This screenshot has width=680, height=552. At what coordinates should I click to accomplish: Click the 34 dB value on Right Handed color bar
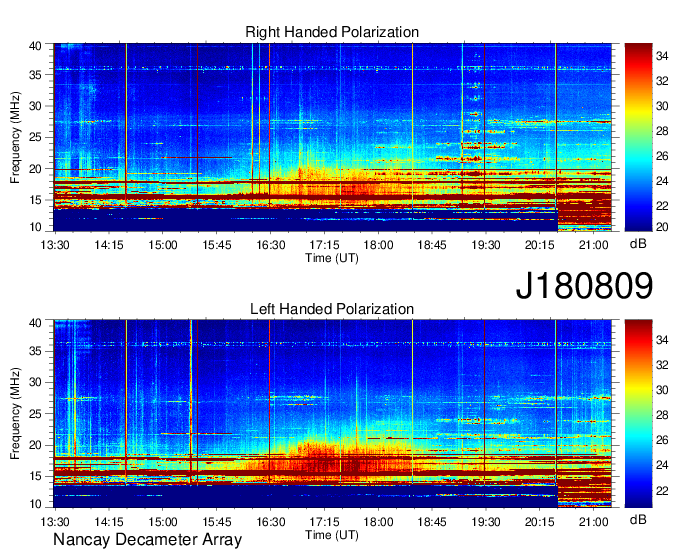[x=662, y=56]
